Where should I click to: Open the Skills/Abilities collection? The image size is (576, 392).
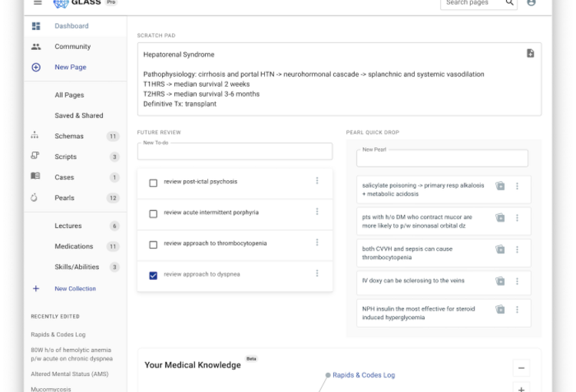tap(77, 267)
